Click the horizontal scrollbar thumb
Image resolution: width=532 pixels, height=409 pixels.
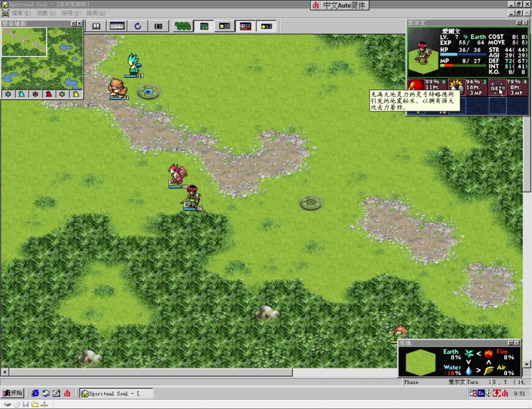pyautogui.click(x=151, y=373)
